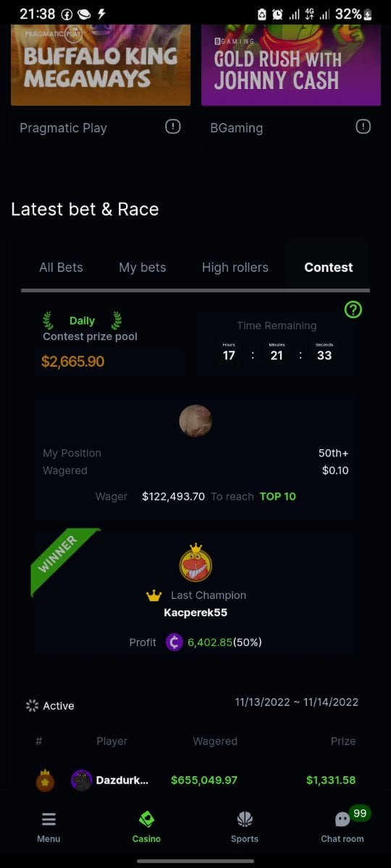Open the Menu hamburger icon
391x868 pixels.
(x=49, y=820)
